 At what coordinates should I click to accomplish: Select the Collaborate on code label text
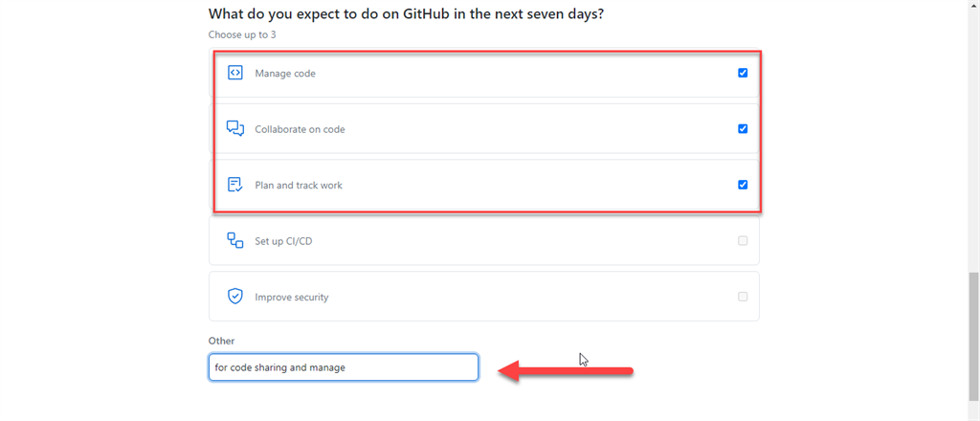[x=300, y=129]
